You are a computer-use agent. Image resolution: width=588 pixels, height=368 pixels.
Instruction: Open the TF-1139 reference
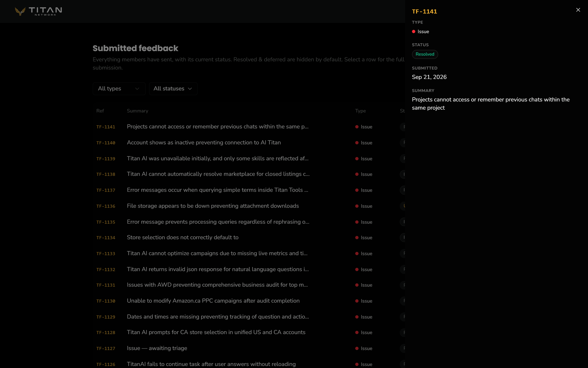click(x=106, y=159)
